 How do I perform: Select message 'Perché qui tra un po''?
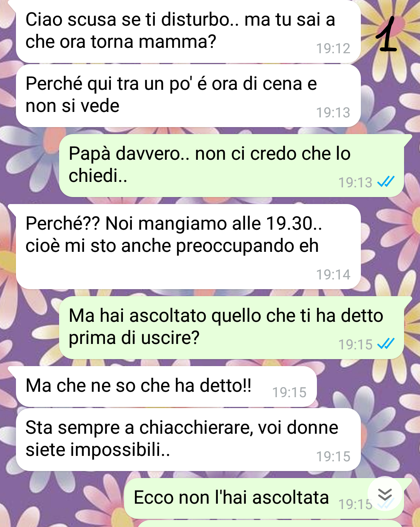[x=188, y=96]
